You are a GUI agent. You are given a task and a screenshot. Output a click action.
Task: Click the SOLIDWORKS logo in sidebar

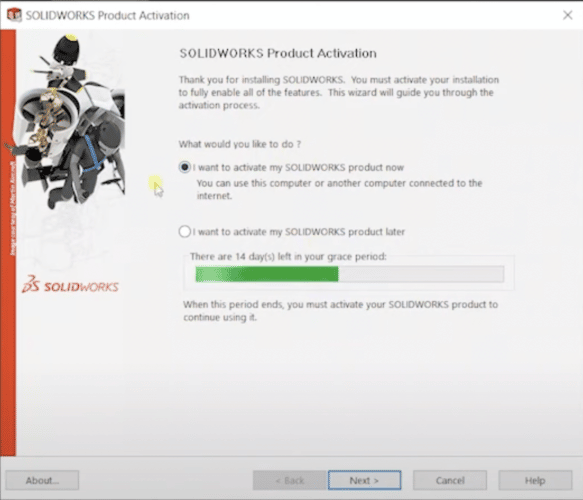(x=70, y=285)
